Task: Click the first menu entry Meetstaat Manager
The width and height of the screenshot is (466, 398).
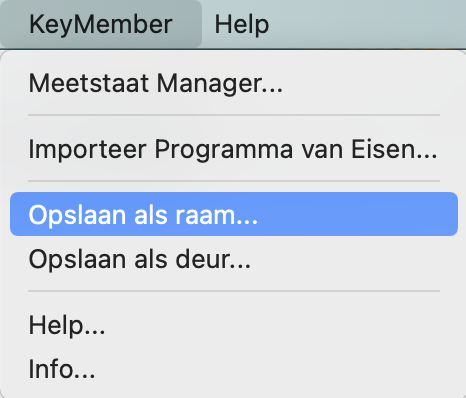Action: pos(234,83)
